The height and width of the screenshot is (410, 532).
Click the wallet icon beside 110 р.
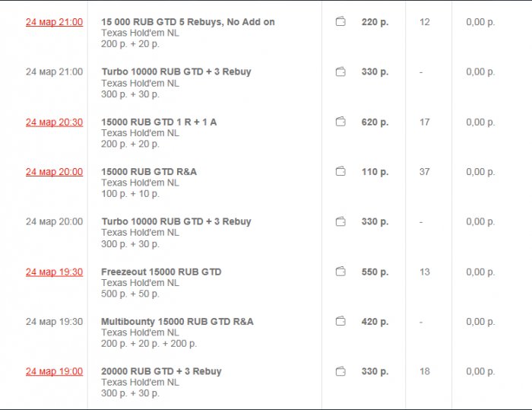pyautogui.click(x=340, y=172)
